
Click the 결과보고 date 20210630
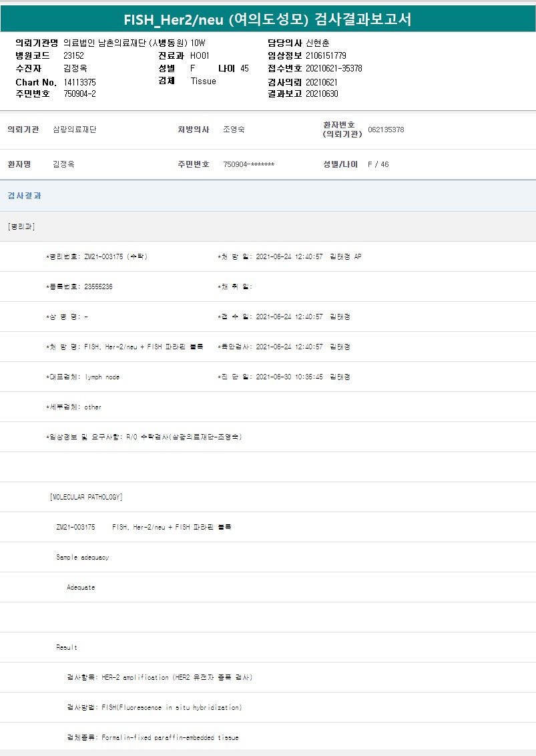[x=322, y=93]
